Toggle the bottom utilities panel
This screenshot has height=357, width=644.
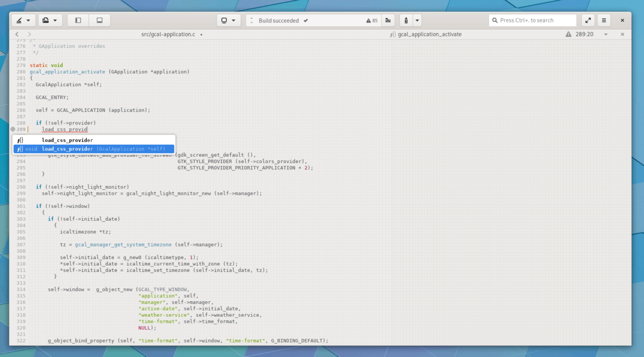99,20
